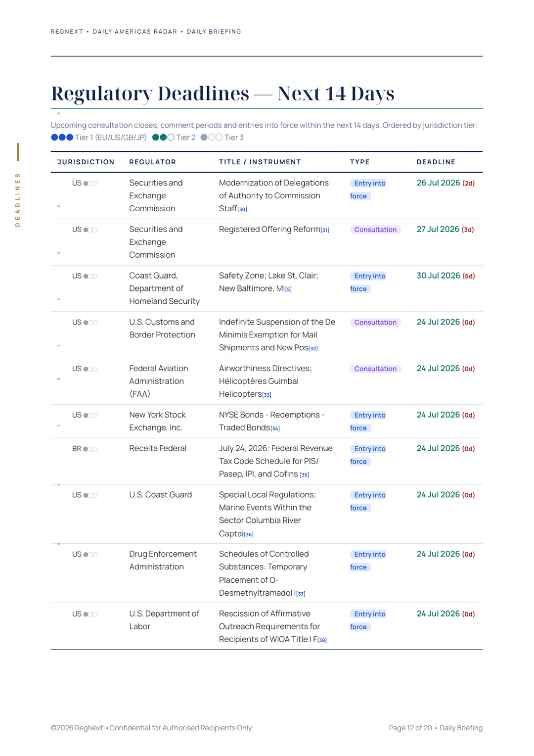Viewport: 534px width, 756px height.
Task: Click the ©2026 RegNext confidentiality footer
Action: click(151, 728)
